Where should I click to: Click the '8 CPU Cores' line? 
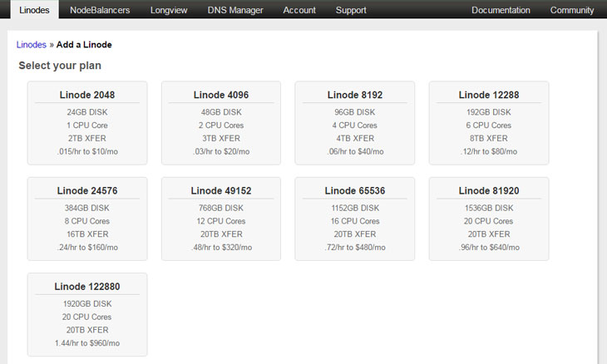click(87, 221)
